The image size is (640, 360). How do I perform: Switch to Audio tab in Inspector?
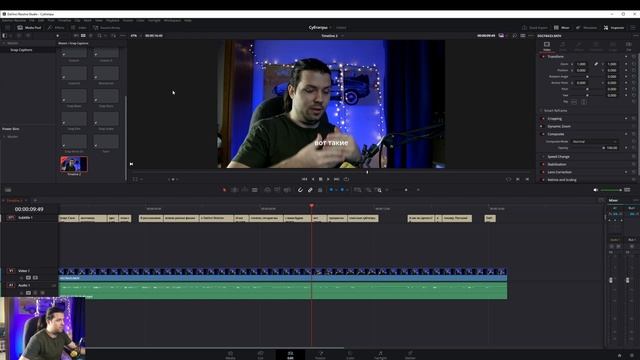563,46
